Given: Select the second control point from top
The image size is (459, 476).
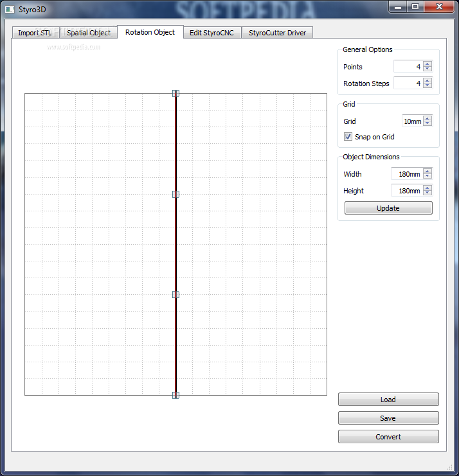Looking at the screenshot, I should (x=176, y=194).
